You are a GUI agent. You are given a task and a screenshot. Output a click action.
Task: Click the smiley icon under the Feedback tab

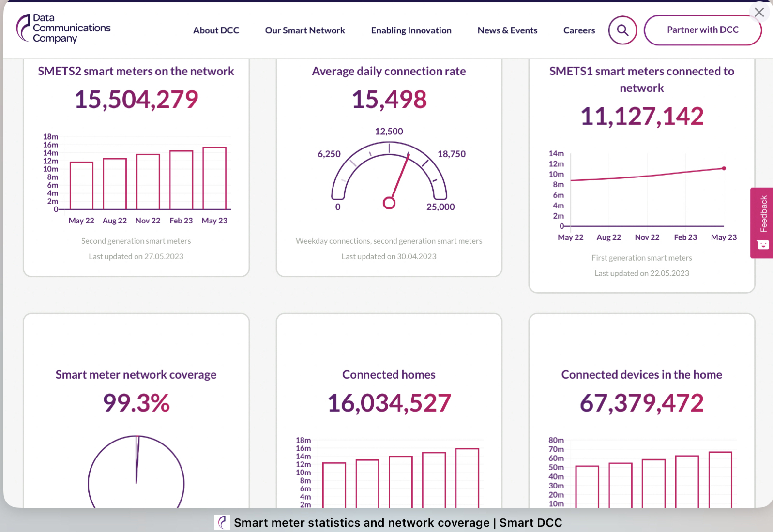[x=763, y=245]
